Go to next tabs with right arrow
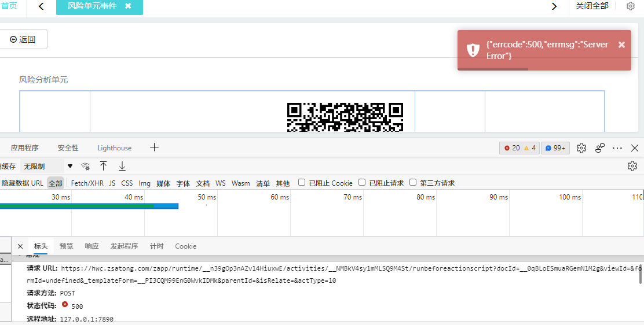Viewport: 644px width, 325px height. click(x=554, y=6)
